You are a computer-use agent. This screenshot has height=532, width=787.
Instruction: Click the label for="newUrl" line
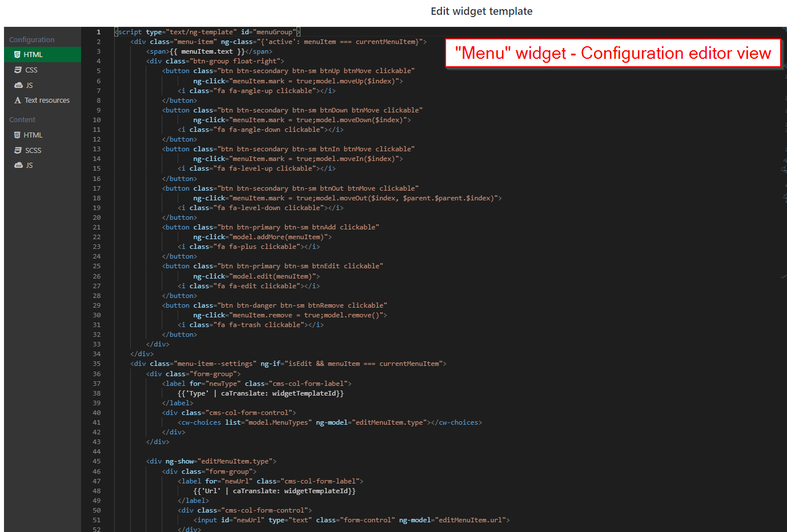(271, 481)
